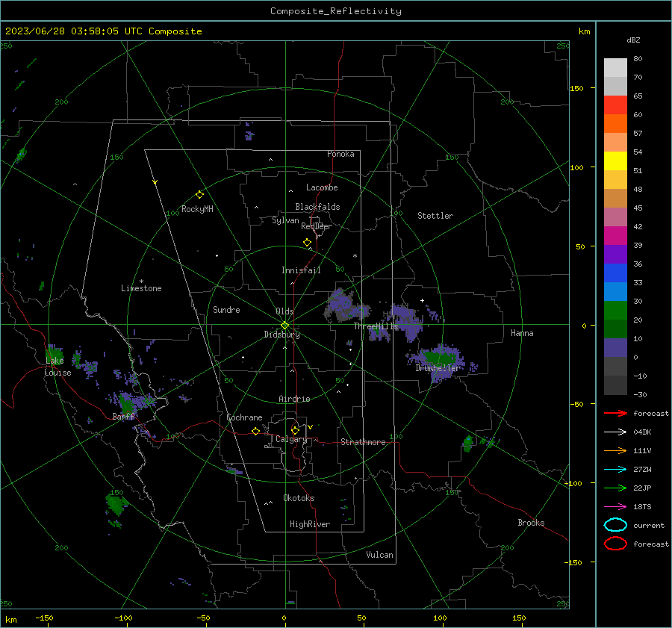Click the asterisk marker above Limestone
672x628 pixels.
(141, 282)
